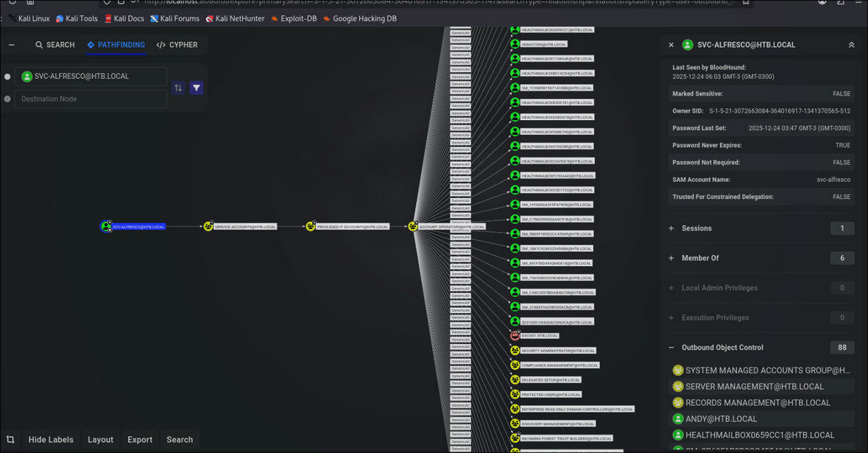
Task: Switch to the SEARCH tab
Action: (54, 45)
